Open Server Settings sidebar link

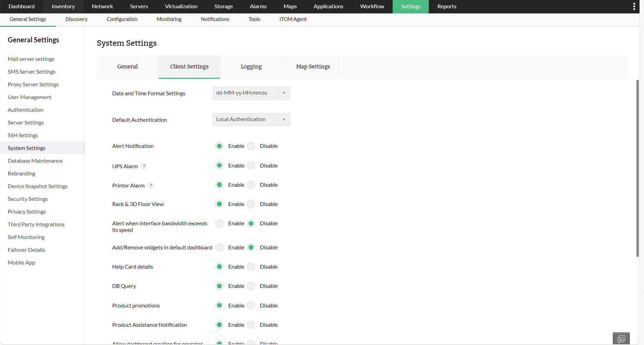(x=26, y=123)
